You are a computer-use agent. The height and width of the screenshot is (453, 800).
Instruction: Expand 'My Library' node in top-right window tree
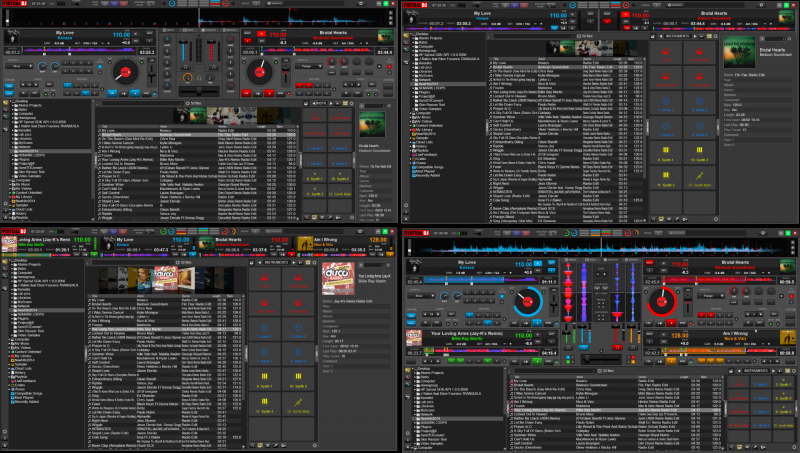point(412,130)
